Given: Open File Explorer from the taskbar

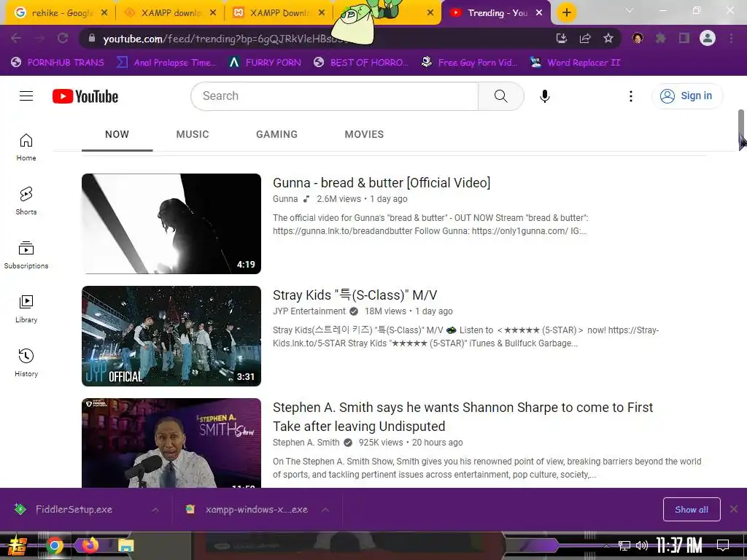Looking at the screenshot, I should 125,545.
